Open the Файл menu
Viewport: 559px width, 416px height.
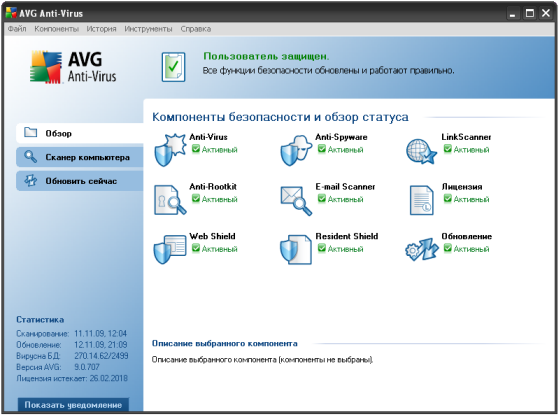coord(17,29)
